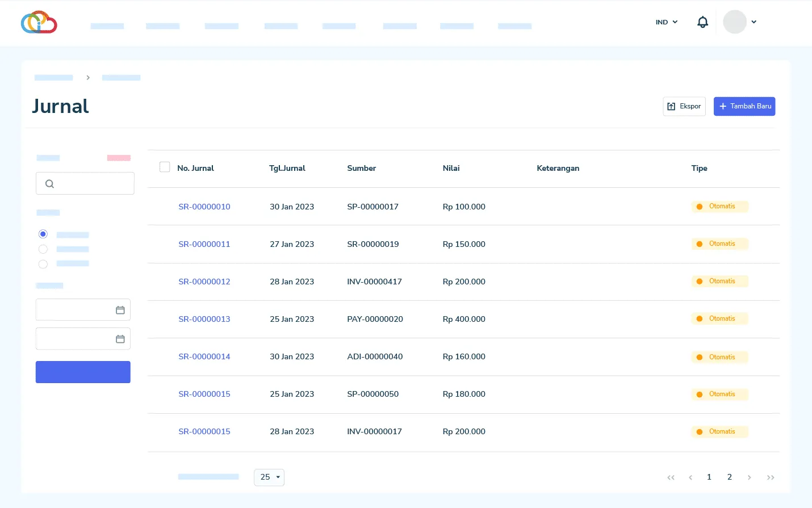Image resolution: width=812 pixels, height=508 pixels.
Task: Click the Tambah Baru button
Action: point(744,106)
